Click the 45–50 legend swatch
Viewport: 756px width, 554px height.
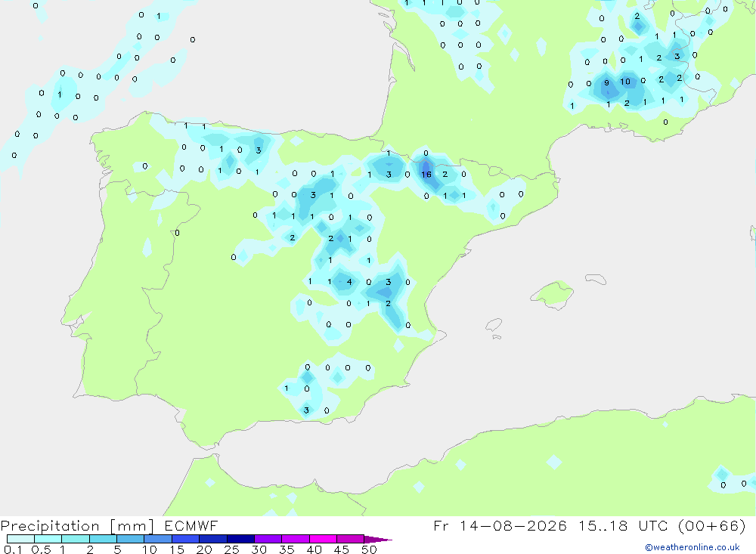[351, 539]
